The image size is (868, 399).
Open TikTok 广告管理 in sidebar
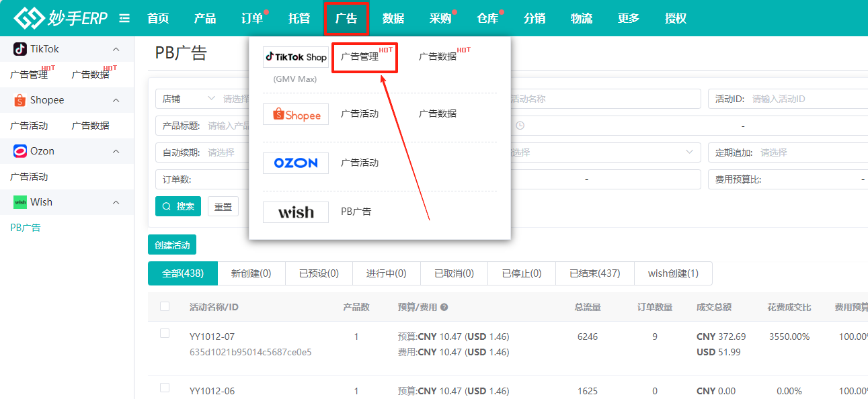29,75
